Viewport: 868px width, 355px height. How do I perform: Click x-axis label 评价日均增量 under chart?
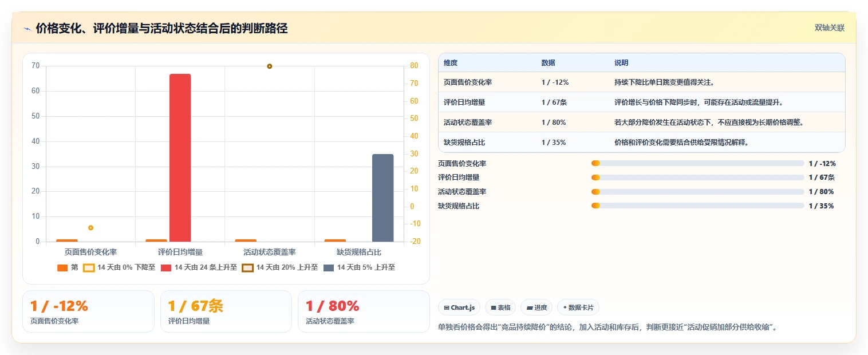click(180, 252)
